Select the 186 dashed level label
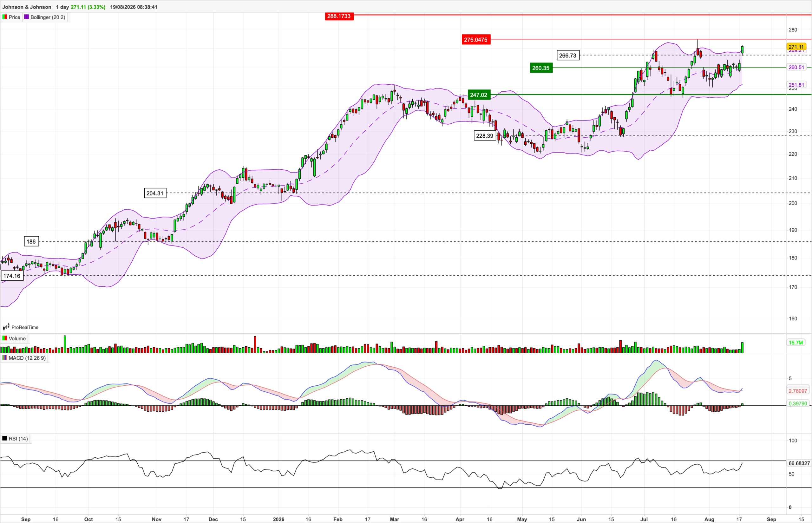This screenshot has width=812, height=523. point(31,241)
